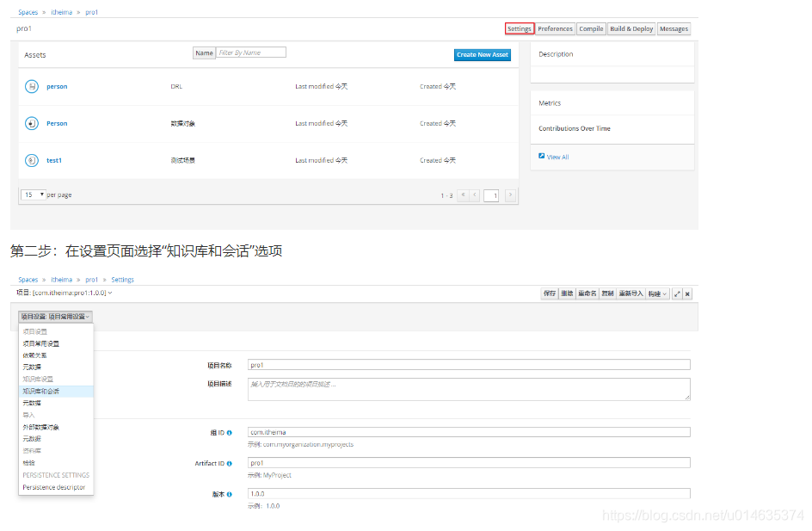Click Contributions Over Time text

[575, 128]
